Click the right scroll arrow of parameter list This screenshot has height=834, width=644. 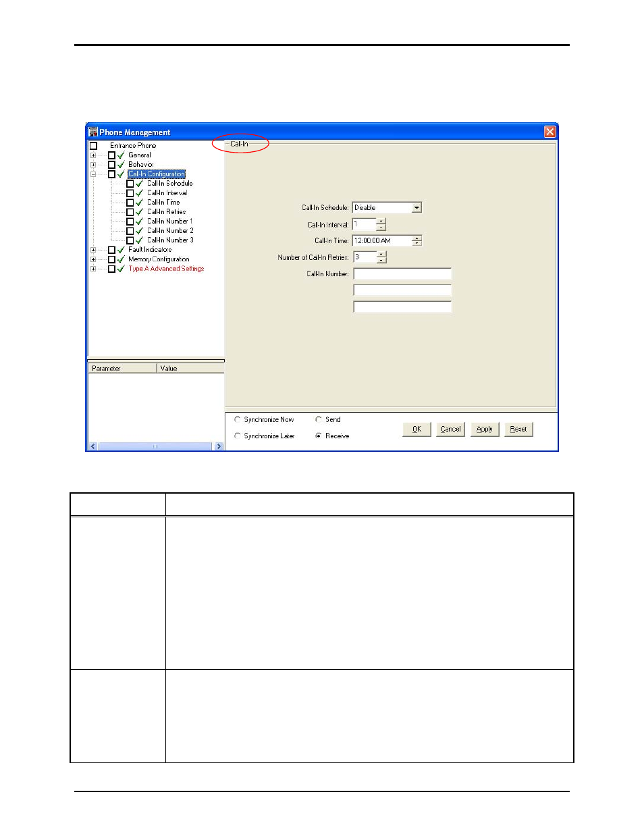coord(218,446)
